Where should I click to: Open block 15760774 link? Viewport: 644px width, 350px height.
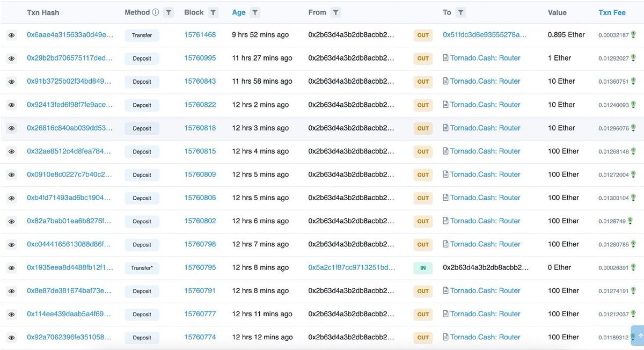[200, 337]
